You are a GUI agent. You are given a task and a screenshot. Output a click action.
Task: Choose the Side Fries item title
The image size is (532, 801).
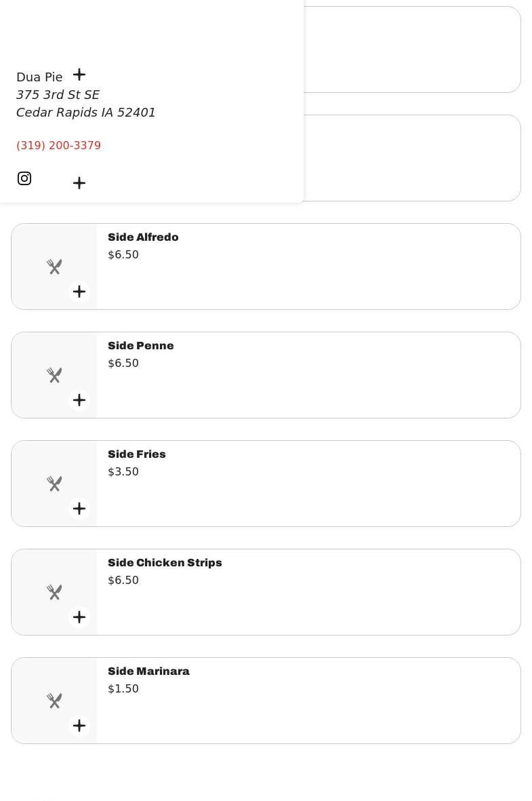pyautogui.click(x=137, y=454)
